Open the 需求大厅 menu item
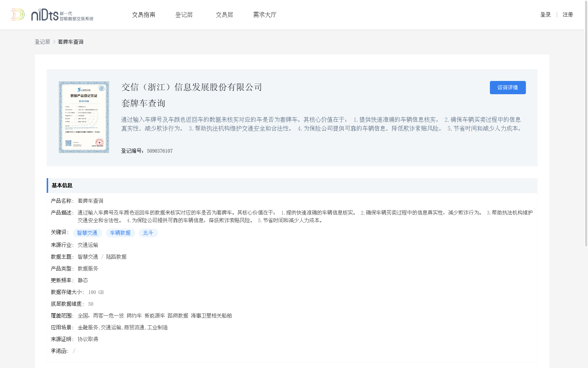Image resolution: width=588 pixels, height=368 pixels. (265, 15)
